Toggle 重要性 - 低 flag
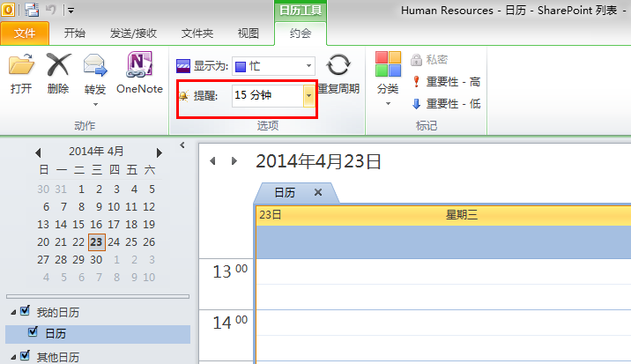631x364 pixels. (447, 104)
